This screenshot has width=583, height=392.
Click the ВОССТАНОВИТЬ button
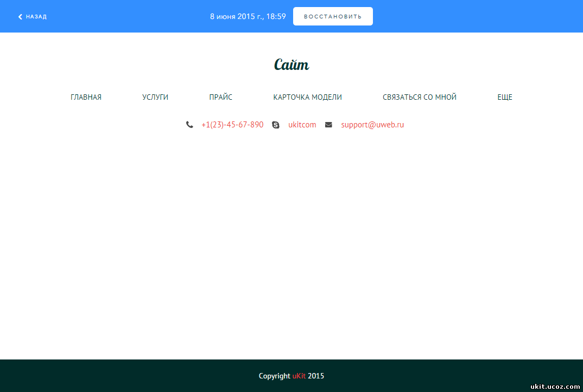point(333,16)
